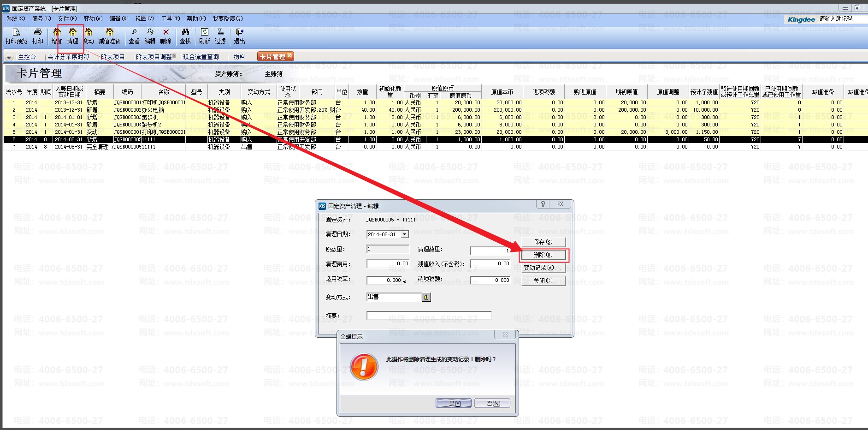Expand the 清理日期 date dropdown arrow
This screenshot has width=868, height=430.
tap(404, 234)
